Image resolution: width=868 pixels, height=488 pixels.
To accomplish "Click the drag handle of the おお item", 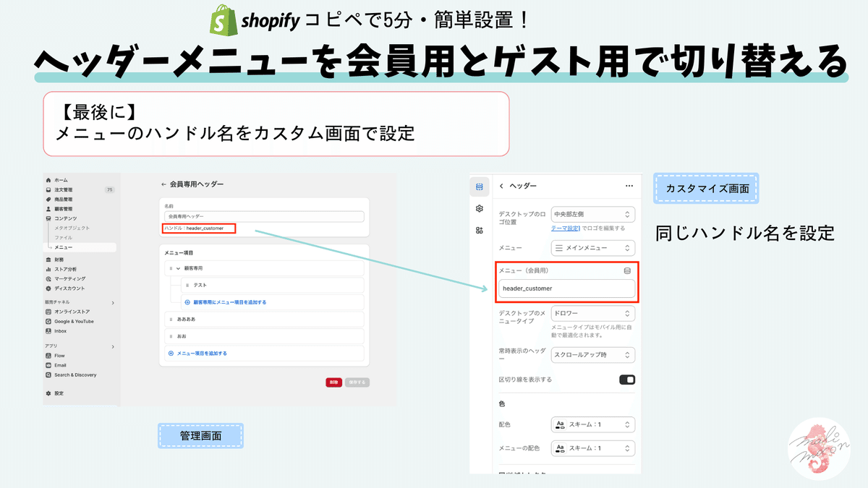I will click(171, 336).
